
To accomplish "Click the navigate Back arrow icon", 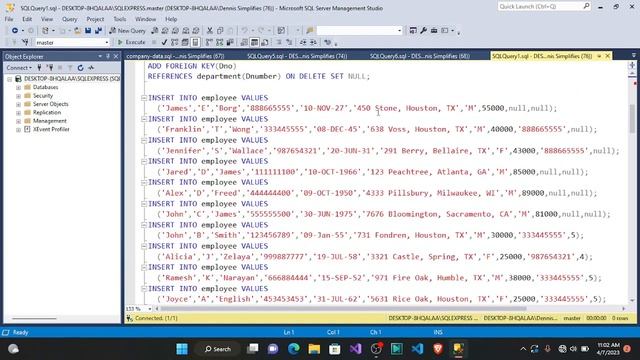I will point(15,31).
